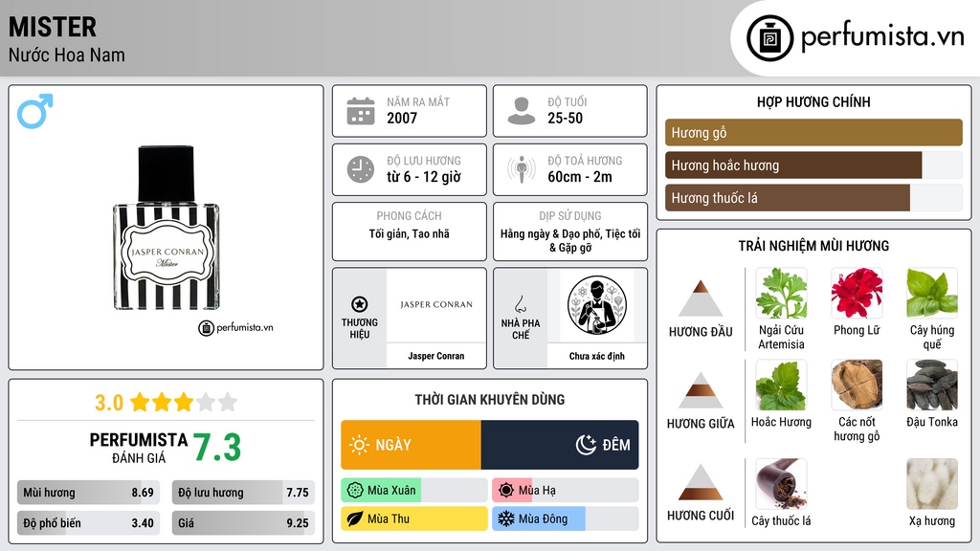Click the Cây thuốc lá pipe image
Screen dimensions: 980x551
pyautogui.click(x=781, y=484)
